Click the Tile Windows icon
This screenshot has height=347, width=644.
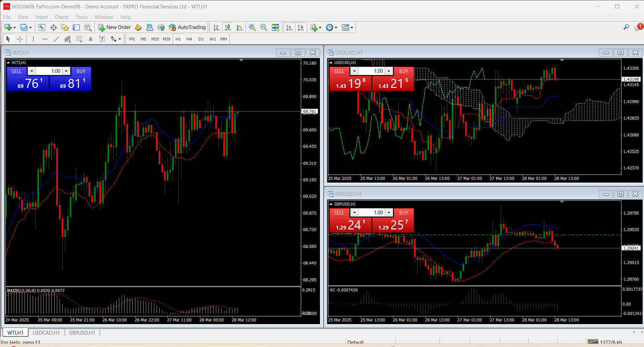coord(275,27)
